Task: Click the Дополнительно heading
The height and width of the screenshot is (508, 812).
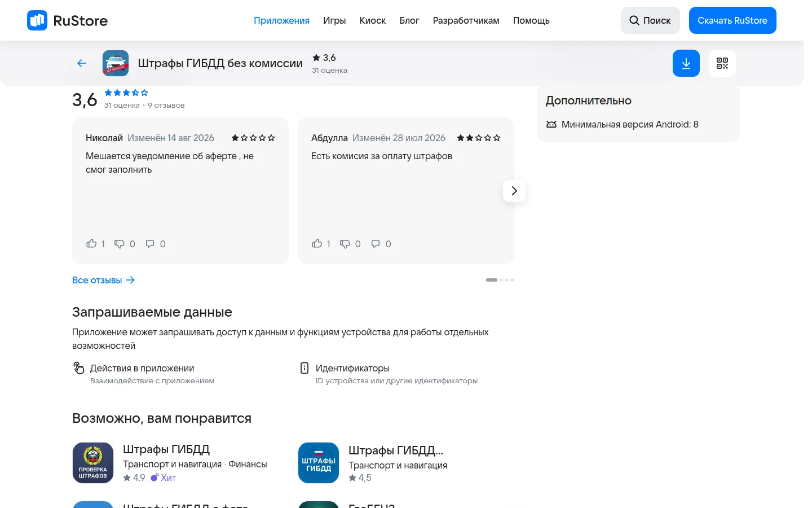Action: (x=589, y=100)
